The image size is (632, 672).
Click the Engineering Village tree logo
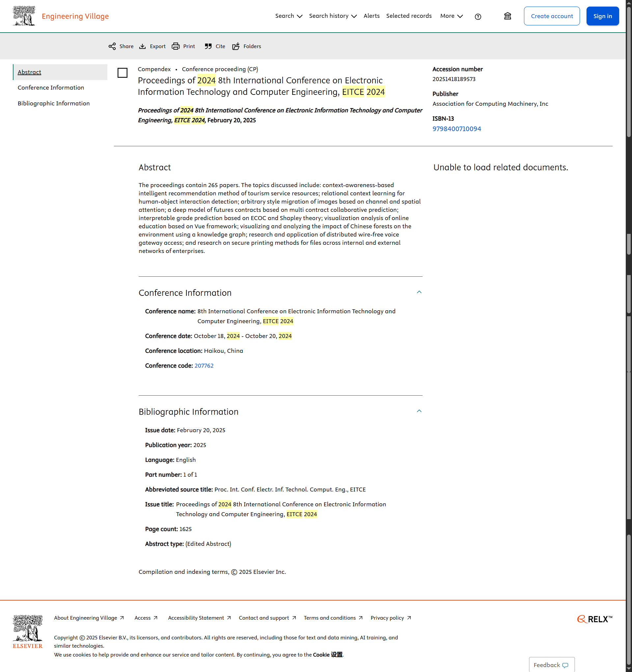[x=24, y=16]
